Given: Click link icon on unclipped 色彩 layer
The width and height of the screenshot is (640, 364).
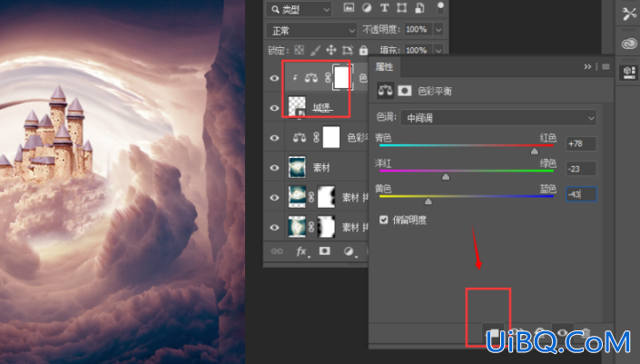Looking at the screenshot, I should click(x=316, y=137).
